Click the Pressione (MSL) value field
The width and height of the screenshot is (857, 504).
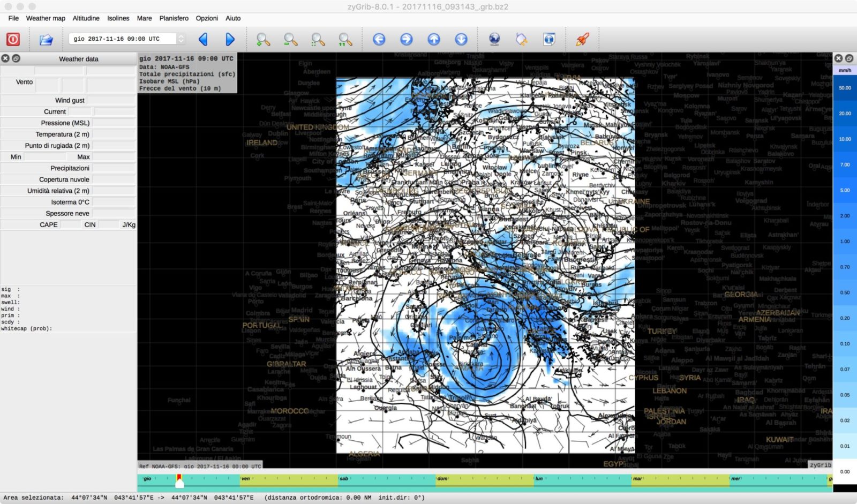pyautogui.click(x=114, y=123)
